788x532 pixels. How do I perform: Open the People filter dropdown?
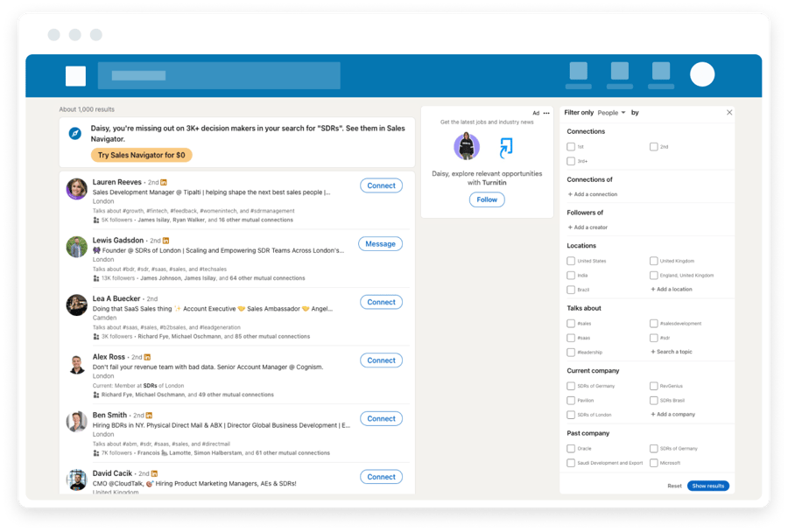pos(613,113)
